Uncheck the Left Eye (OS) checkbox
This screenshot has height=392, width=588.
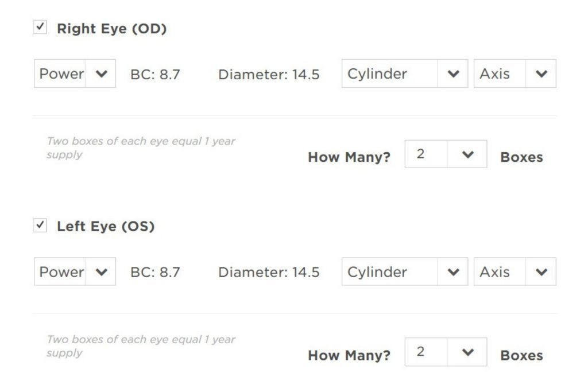pyautogui.click(x=40, y=226)
